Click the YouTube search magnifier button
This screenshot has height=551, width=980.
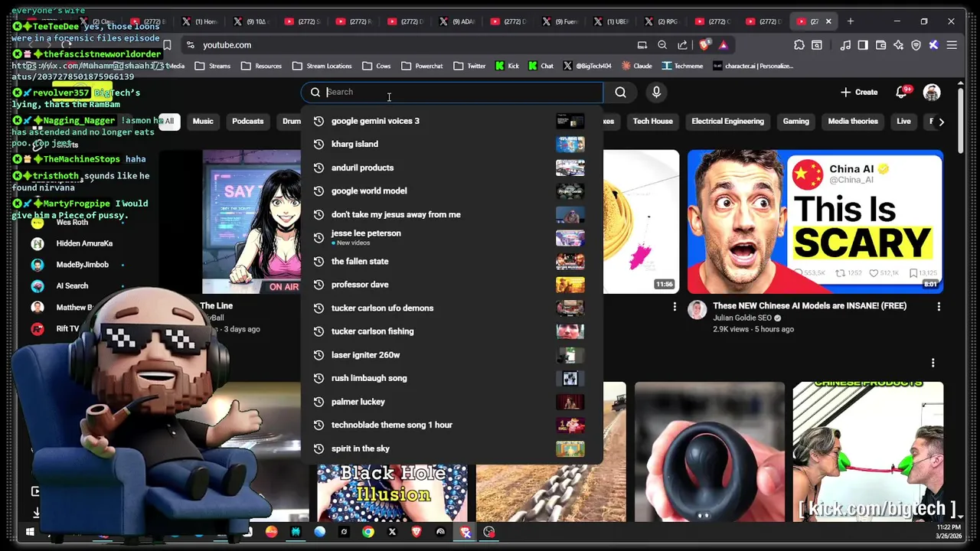[620, 93]
